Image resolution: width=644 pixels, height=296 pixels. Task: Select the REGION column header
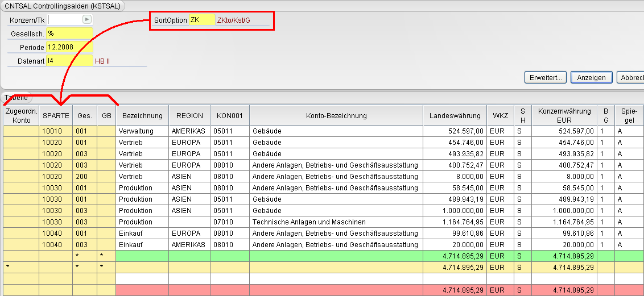[x=189, y=115]
